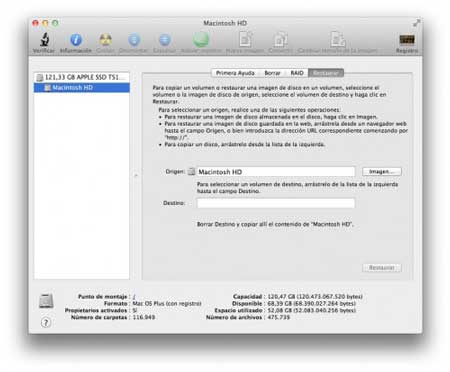Screen dimensions: 450x372
Task: Switch to the Primera Ayuda tab
Action: 235,73
